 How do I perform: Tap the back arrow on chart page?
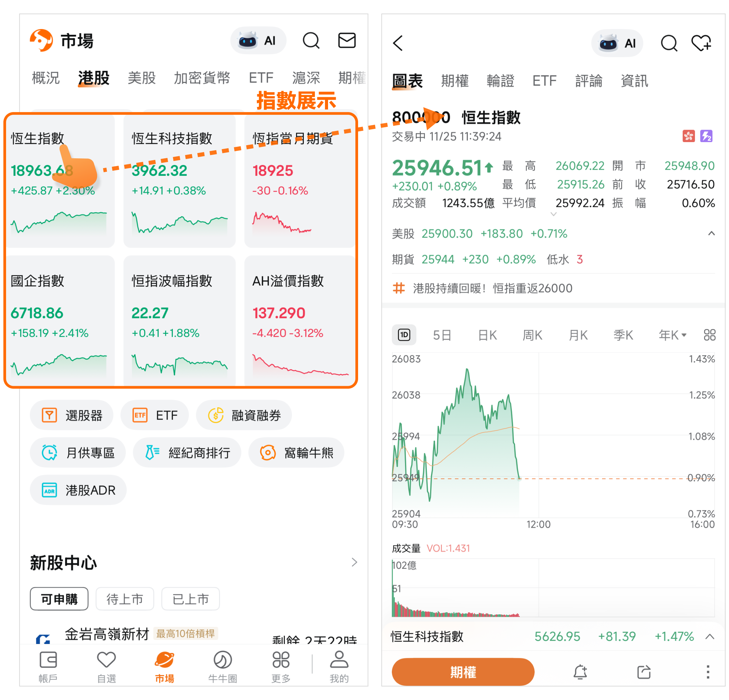pos(398,43)
